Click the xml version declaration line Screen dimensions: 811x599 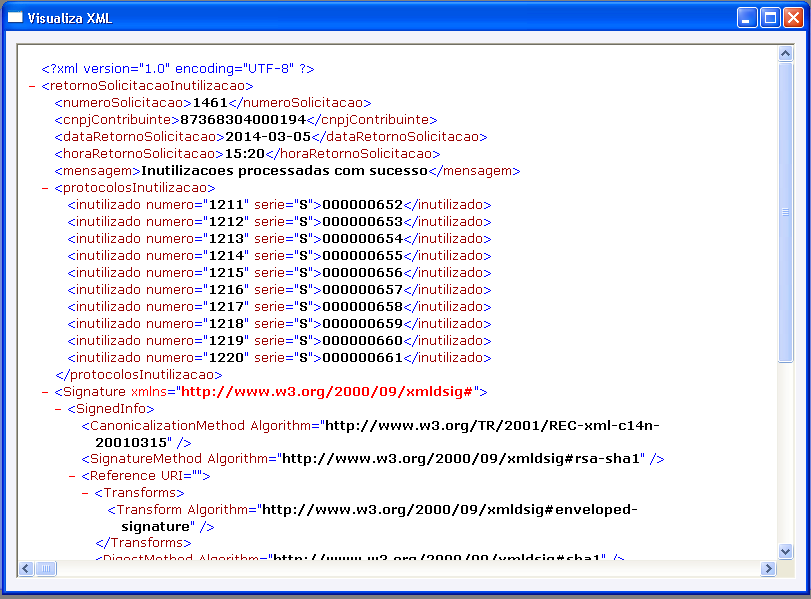pyautogui.click(x=178, y=69)
